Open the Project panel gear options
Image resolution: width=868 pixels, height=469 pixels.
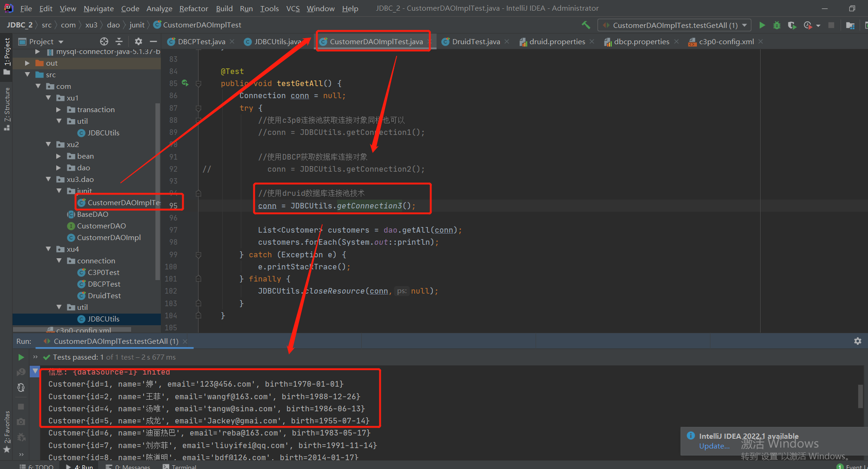138,41
